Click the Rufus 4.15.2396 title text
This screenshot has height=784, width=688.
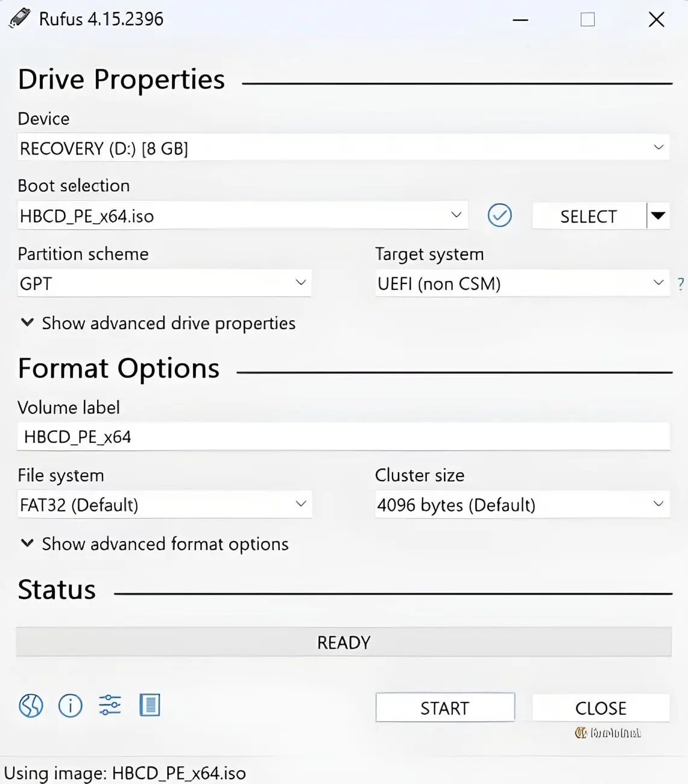pos(101,19)
